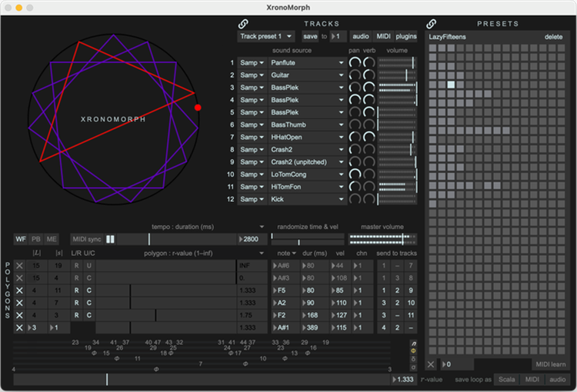Select the highlighted preset cell in the grid
The width and height of the screenshot is (577, 392).
coord(451,85)
